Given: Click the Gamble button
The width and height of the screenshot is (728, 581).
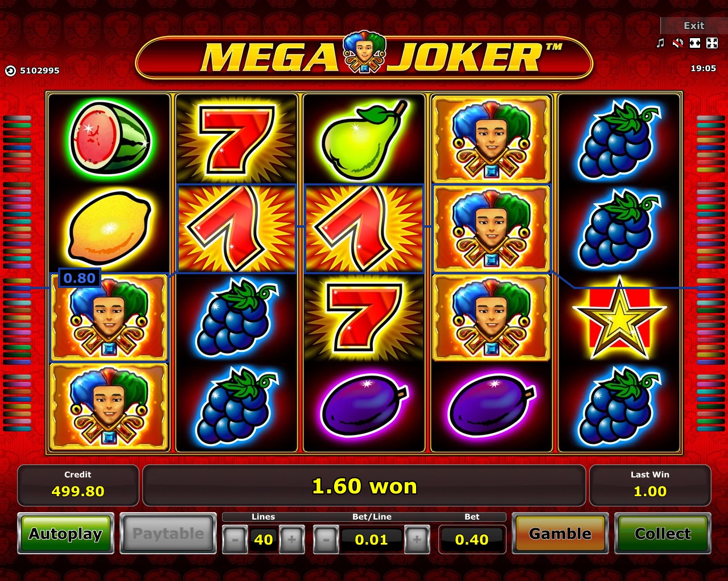Looking at the screenshot, I should 560,534.
